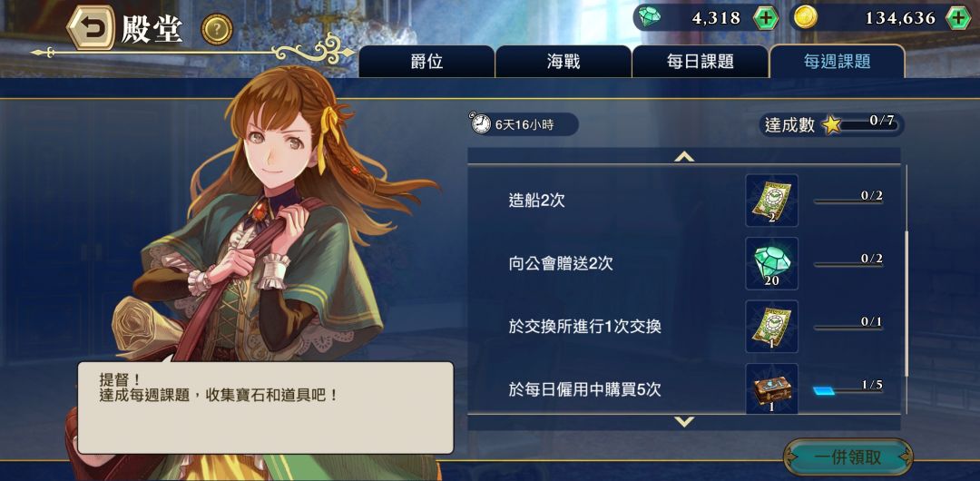Image resolution: width=980 pixels, height=481 pixels.
Task: Open the 每日課題 tab
Action: (x=700, y=62)
